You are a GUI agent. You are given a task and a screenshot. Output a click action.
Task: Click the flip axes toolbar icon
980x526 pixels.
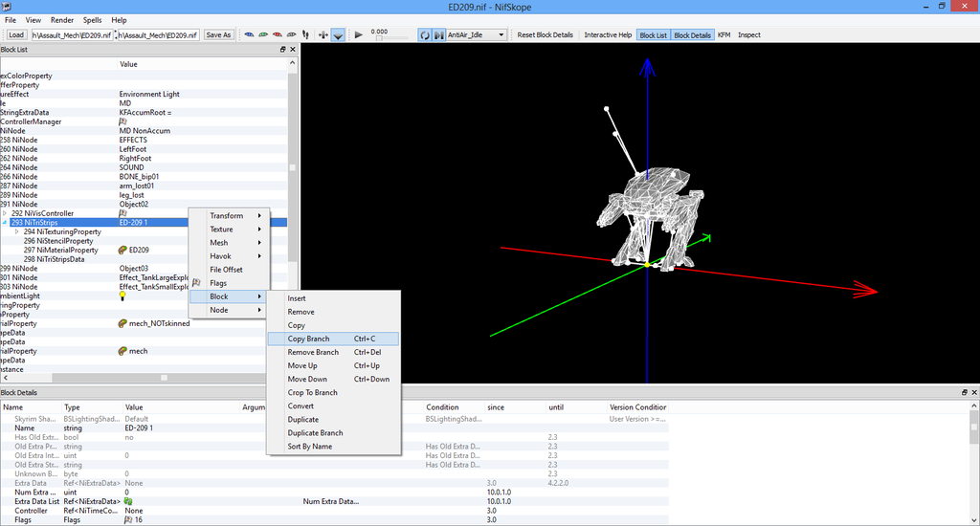[323, 35]
